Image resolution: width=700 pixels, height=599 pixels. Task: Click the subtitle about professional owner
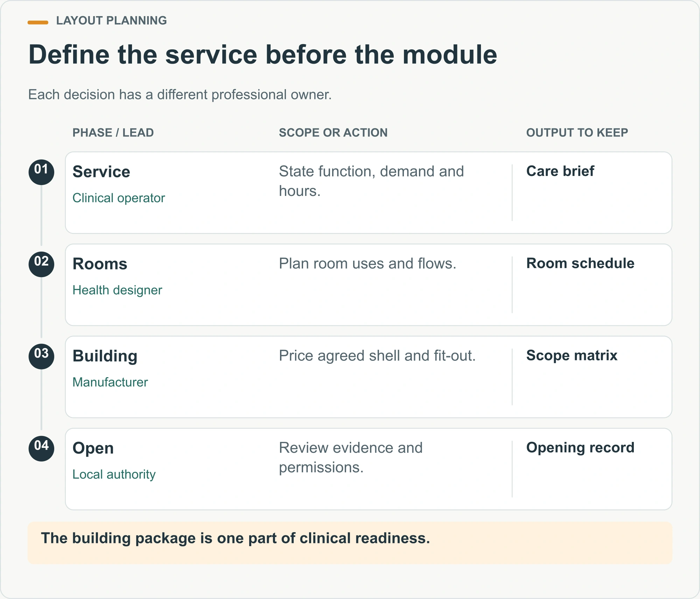[x=180, y=94]
